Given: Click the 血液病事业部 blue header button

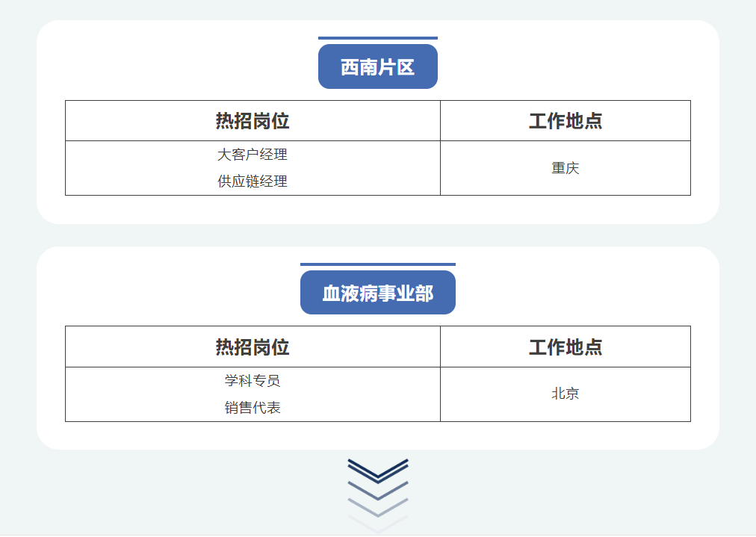Looking at the screenshot, I should pos(377,293).
